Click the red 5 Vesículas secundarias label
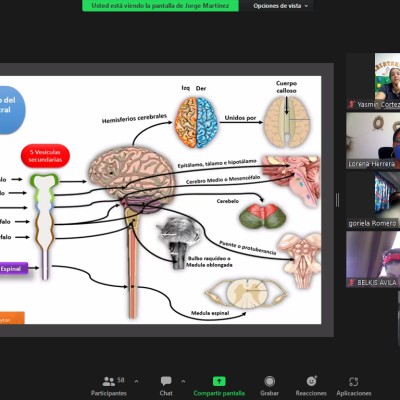The width and height of the screenshot is (400, 400). tap(45, 156)
